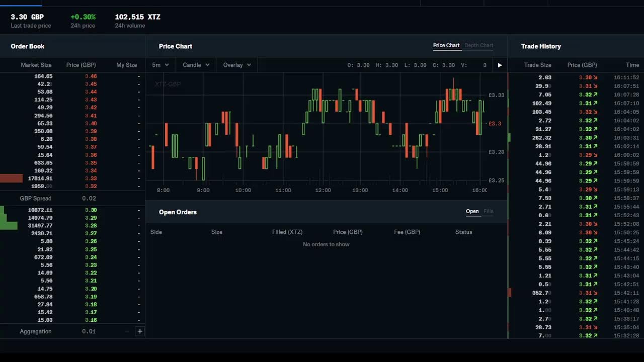Switch to the Price Chart tab
Viewport: 644px width, 362px height.
[446, 45]
